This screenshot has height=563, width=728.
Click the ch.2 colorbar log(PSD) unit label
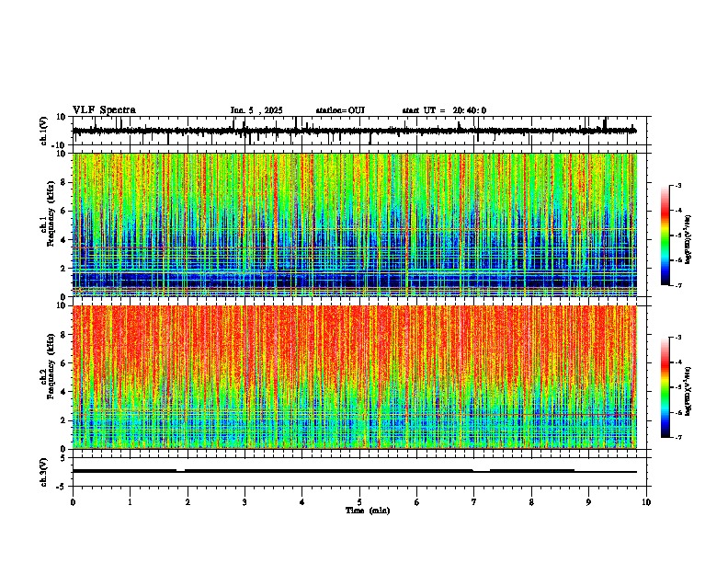(x=688, y=392)
